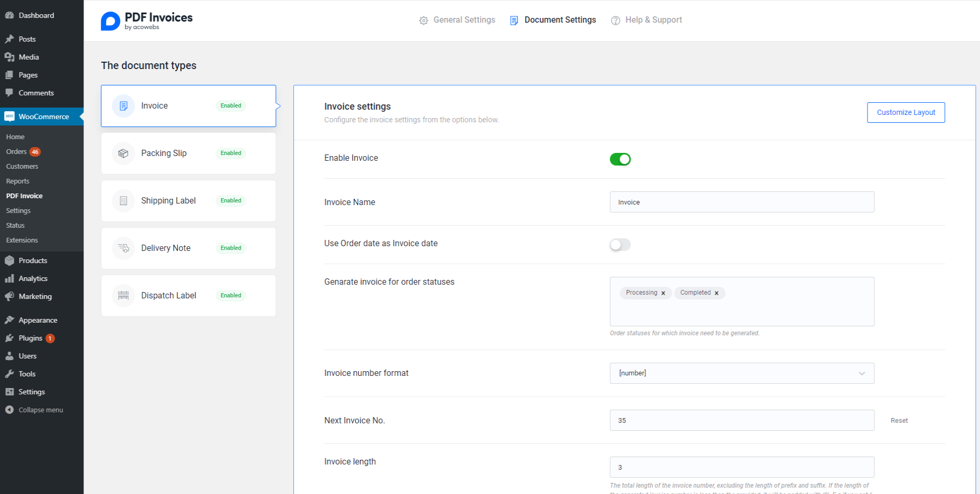Click the Dispatch Label barcode icon
Viewport: 980px width, 494px height.
point(123,296)
